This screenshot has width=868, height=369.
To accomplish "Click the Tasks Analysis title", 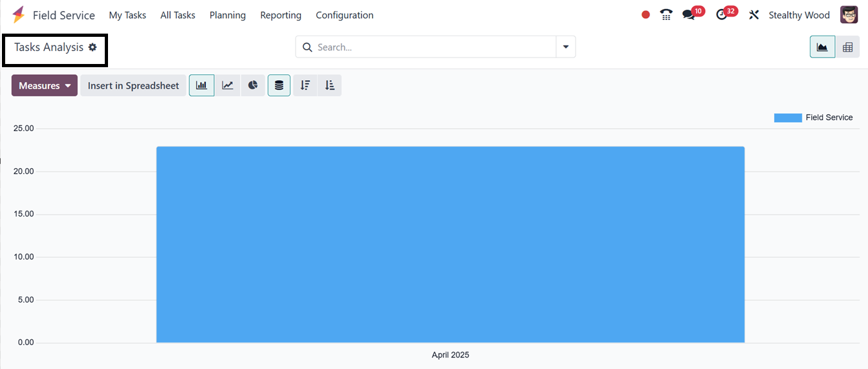I will click(x=49, y=47).
